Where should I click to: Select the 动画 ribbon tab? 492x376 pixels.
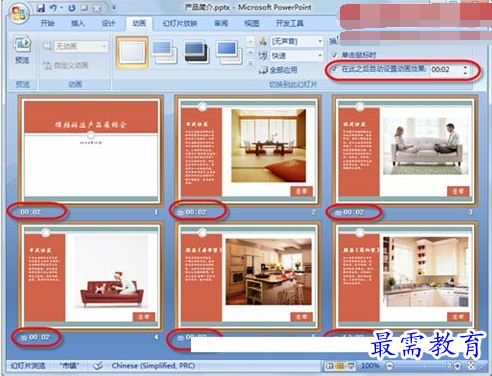click(x=139, y=23)
